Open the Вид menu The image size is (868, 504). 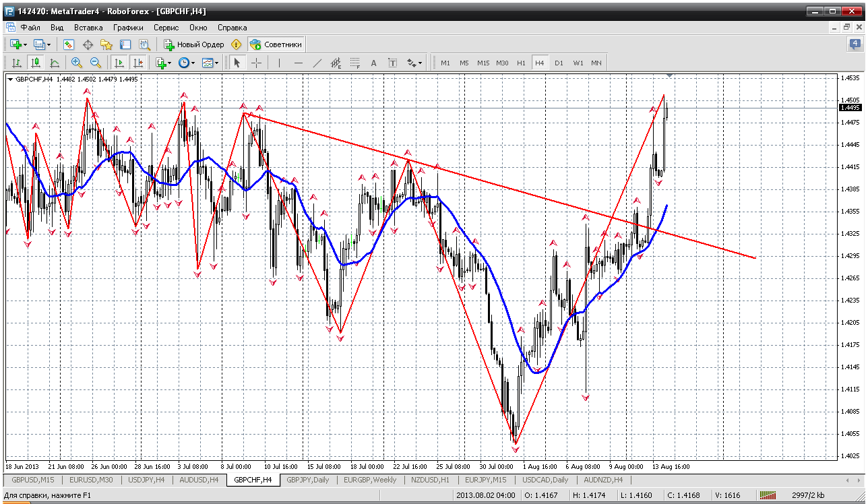click(57, 28)
